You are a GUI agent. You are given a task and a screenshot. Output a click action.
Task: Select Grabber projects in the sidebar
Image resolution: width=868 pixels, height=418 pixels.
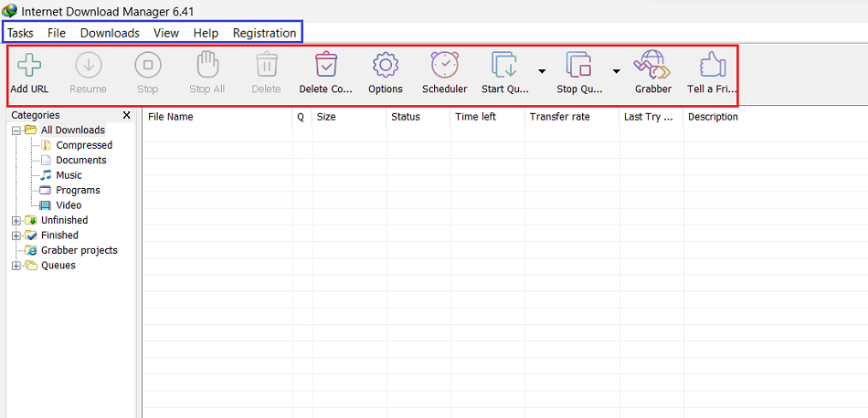click(79, 250)
